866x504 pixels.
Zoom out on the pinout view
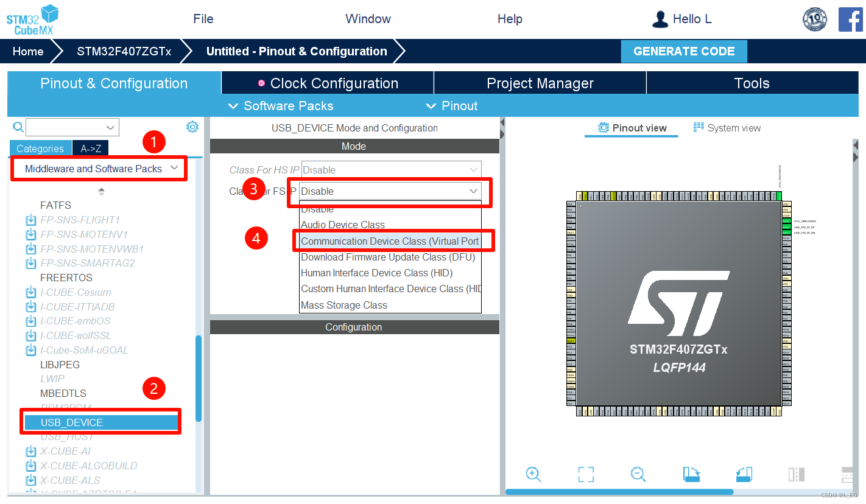638,474
